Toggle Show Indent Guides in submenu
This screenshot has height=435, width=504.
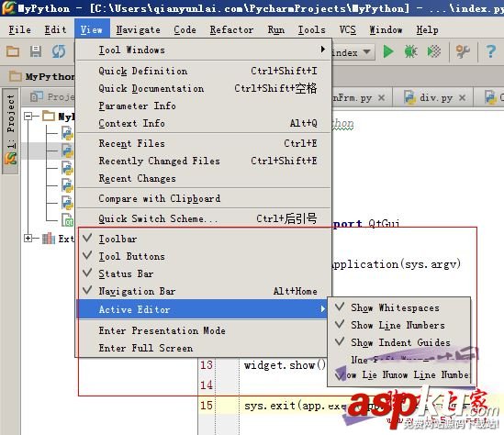399,342
